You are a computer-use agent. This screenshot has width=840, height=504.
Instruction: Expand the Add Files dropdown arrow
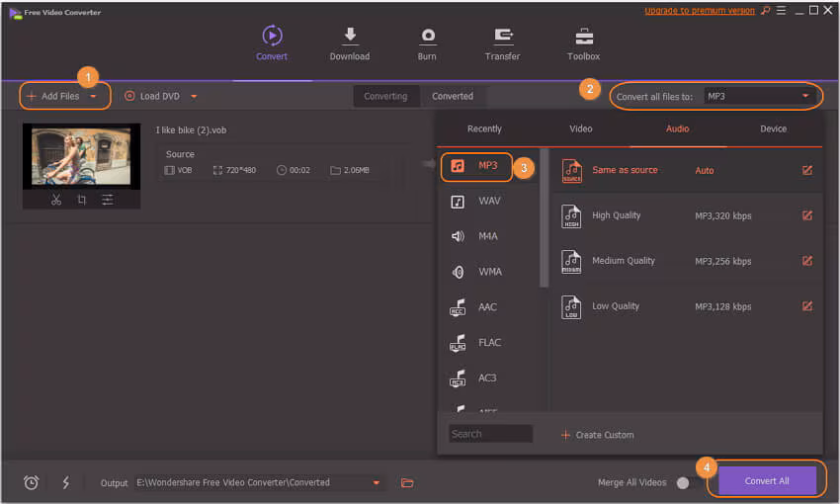tap(93, 97)
